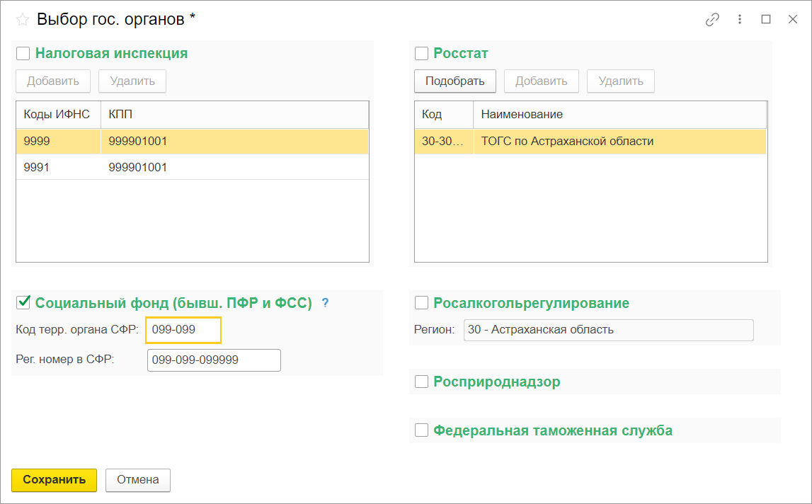Image resolution: width=812 pixels, height=504 pixels.
Task: Tick the Росстат checkbox
Action: click(x=422, y=53)
